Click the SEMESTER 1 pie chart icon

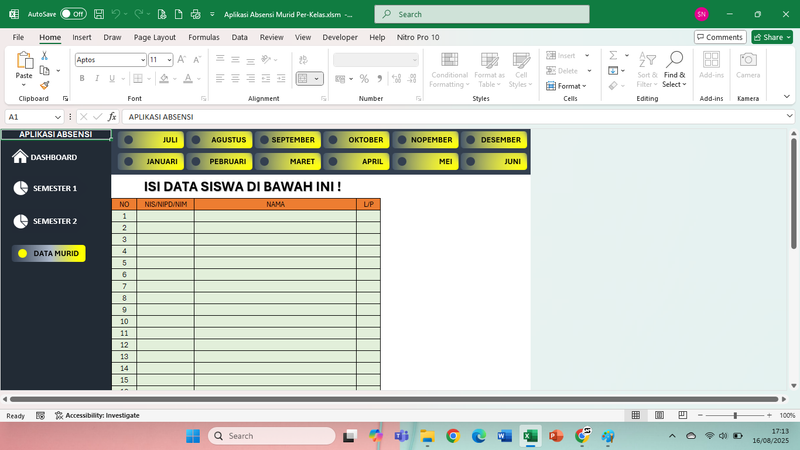click(20, 188)
